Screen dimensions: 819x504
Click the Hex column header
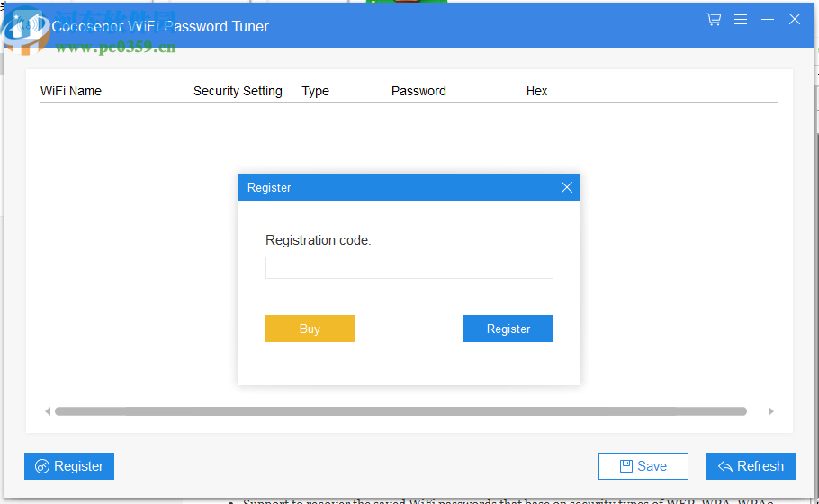tap(536, 91)
